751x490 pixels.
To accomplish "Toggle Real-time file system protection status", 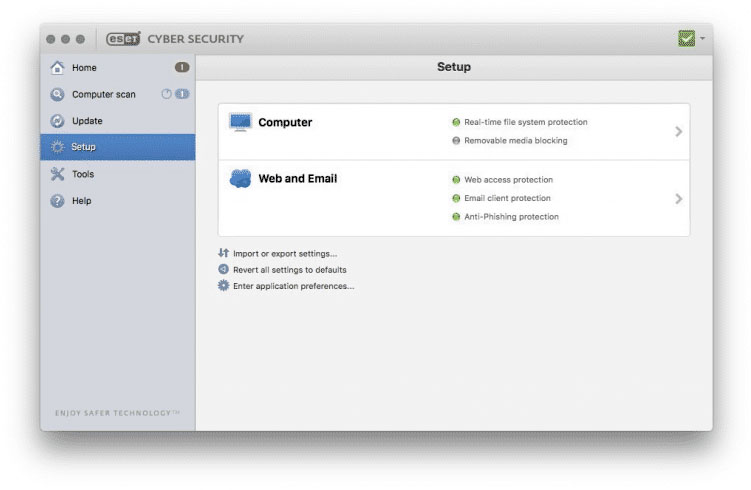I will [x=456, y=123].
